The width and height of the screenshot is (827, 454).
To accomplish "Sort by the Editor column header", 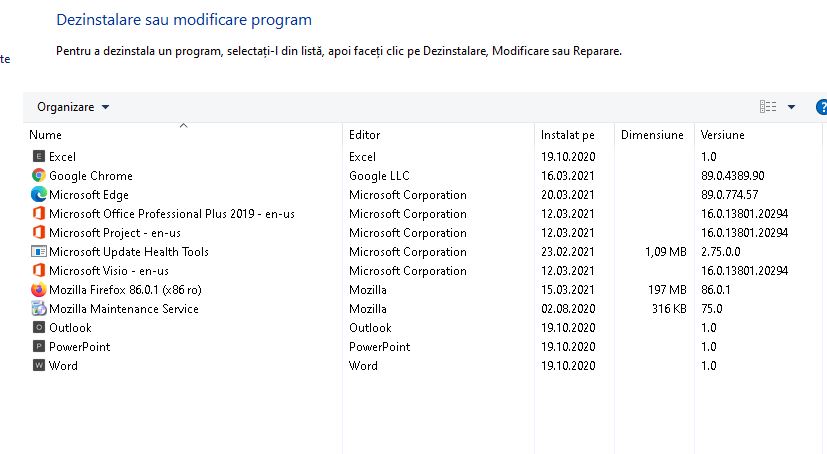I will (x=364, y=135).
